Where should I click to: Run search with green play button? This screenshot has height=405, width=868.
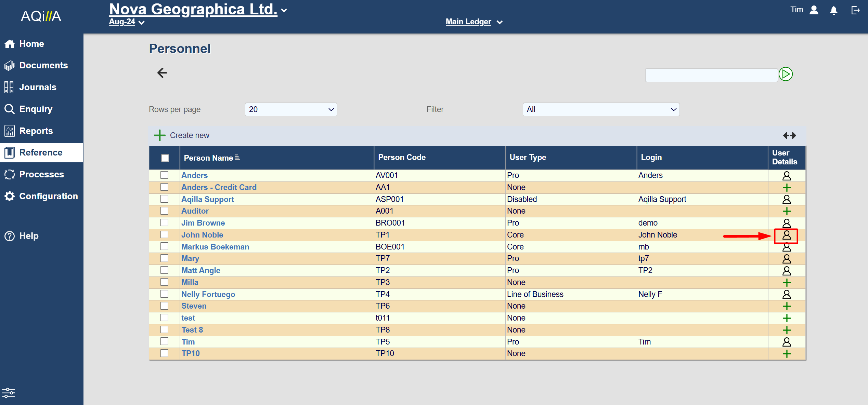pyautogui.click(x=786, y=74)
